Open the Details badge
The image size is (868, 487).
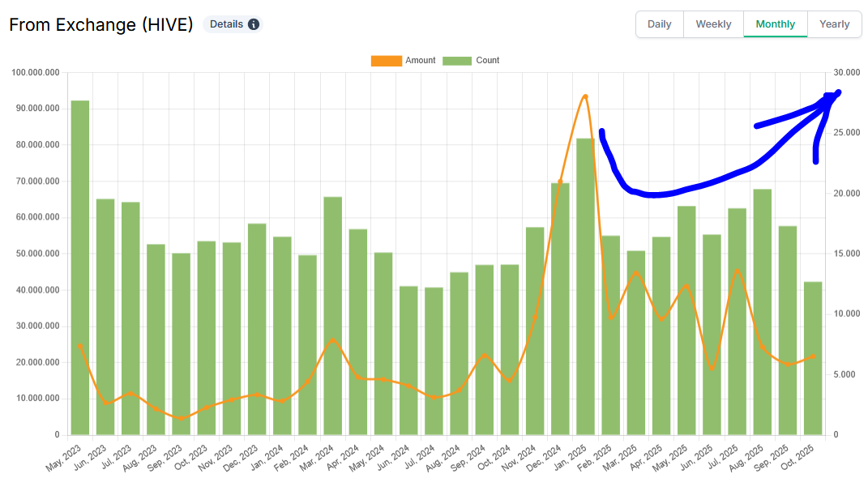click(233, 24)
